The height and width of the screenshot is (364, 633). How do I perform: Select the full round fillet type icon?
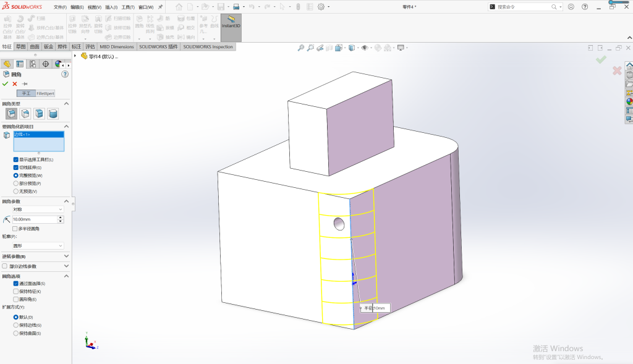[x=53, y=114]
